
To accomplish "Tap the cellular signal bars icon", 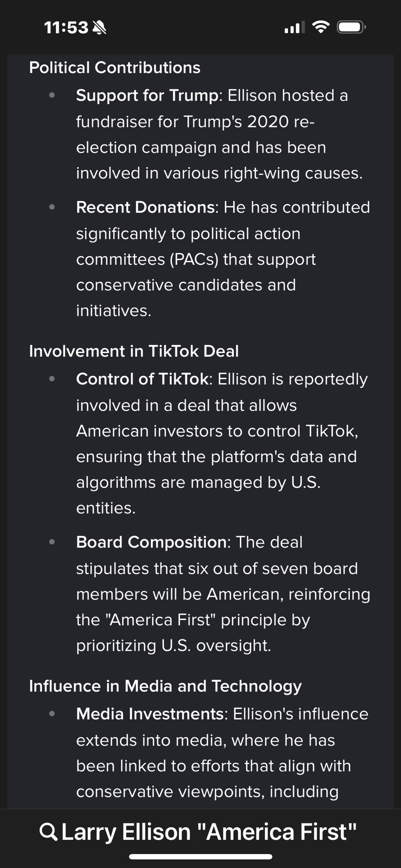I will [x=294, y=27].
